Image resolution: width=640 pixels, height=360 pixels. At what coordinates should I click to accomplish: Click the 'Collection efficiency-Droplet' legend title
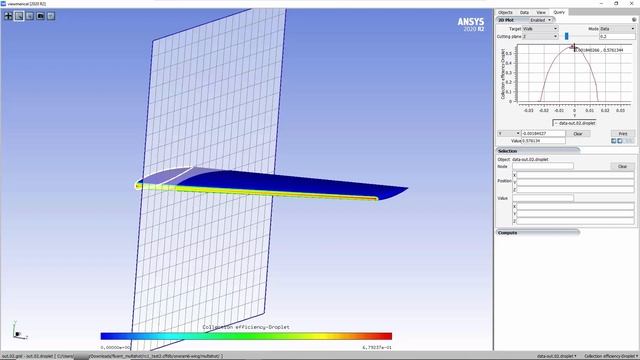(246, 327)
